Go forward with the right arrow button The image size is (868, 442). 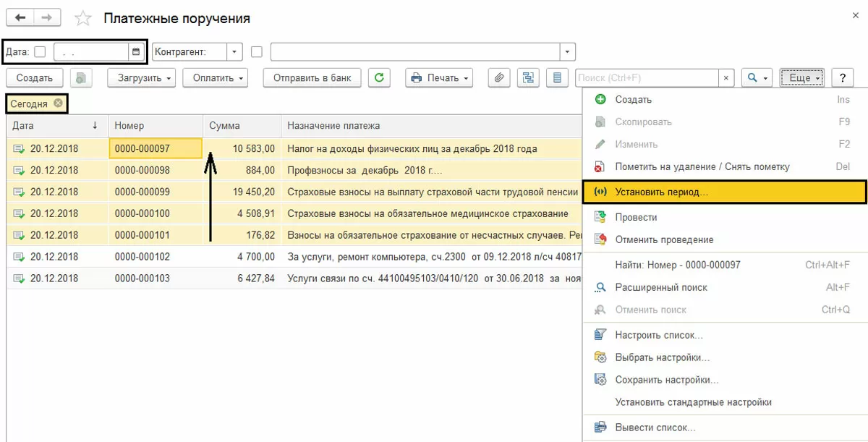tap(47, 17)
